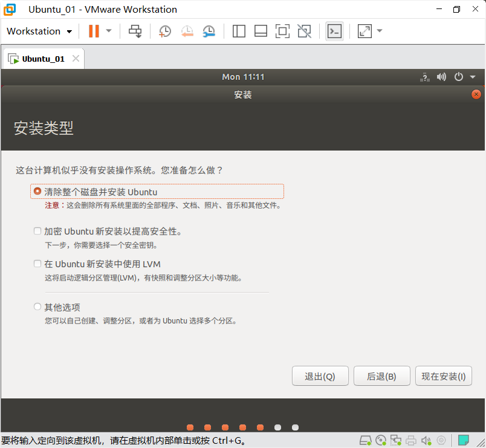Click the network adapter status icon
The height and width of the screenshot is (448, 486).
click(395, 440)
